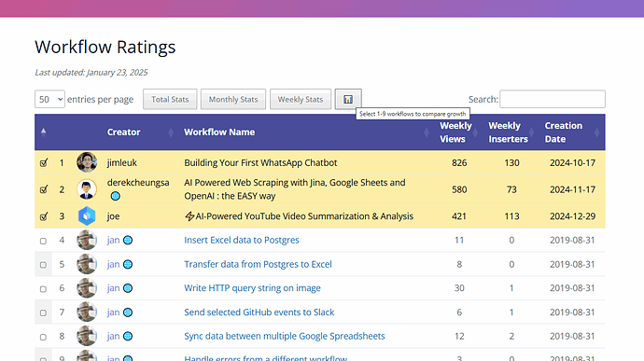Click the weekly views value 826
Screen dimensions: 644x361
pos(459,162)
